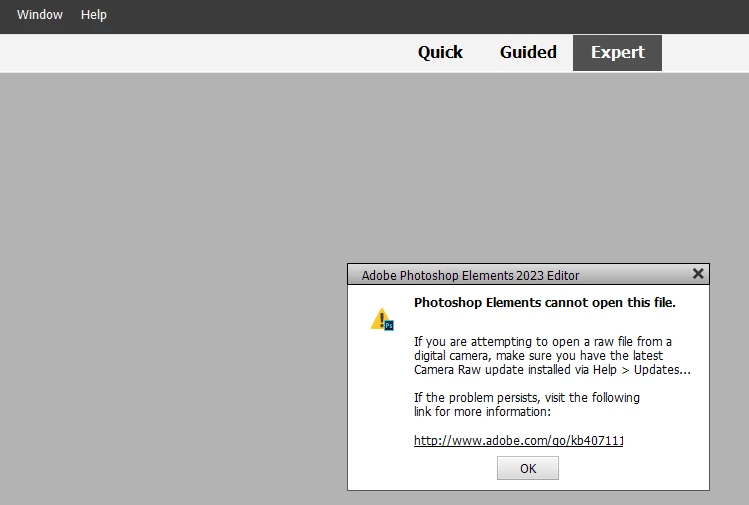Select the Expert mode tab
This screenshot has height=505, width=749.
pyautogui.click(x=617, y=53)
